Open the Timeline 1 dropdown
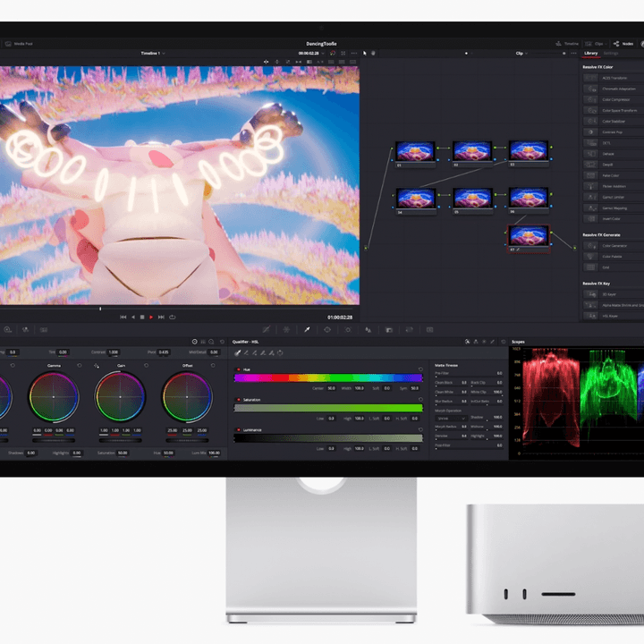This screenshot has width=644, height=644. (153, 54)
